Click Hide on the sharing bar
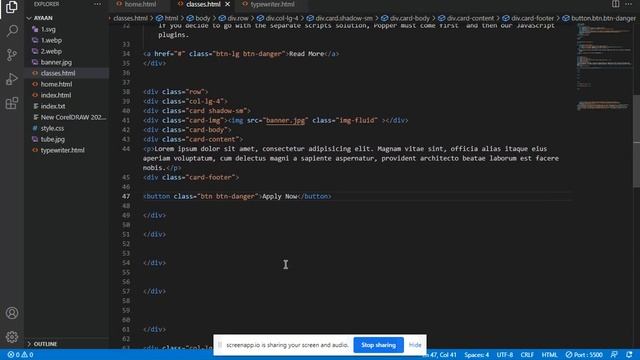The height and width of the screenshot is (360, 640). [415, 345]
